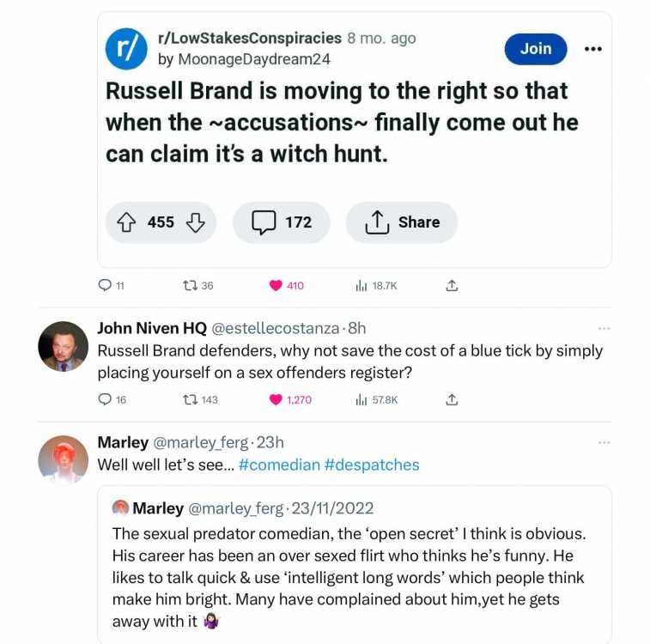Upvote the Russell Brand Reddit post

[126, 222]
